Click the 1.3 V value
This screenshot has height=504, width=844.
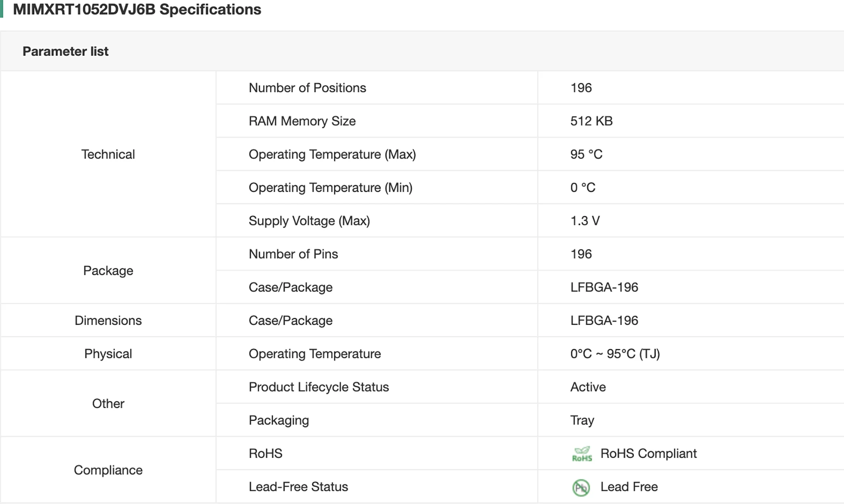[585, 221]
